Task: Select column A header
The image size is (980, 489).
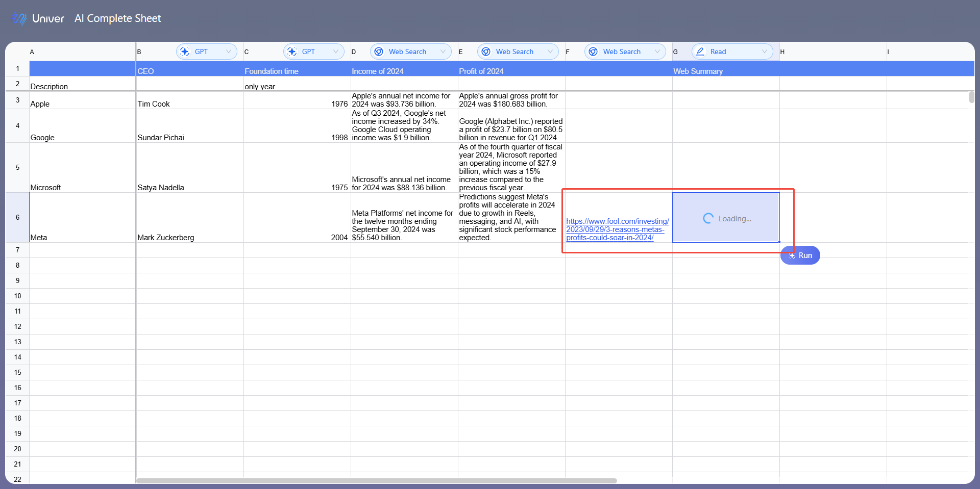Action: [x=82, y=52]
